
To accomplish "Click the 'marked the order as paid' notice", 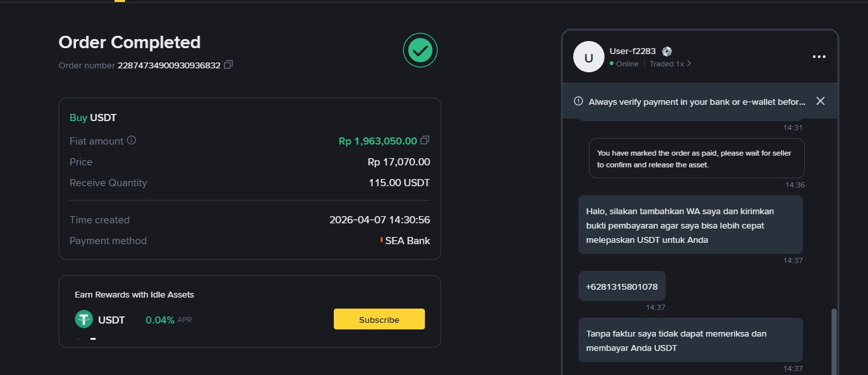I will 696,159.
